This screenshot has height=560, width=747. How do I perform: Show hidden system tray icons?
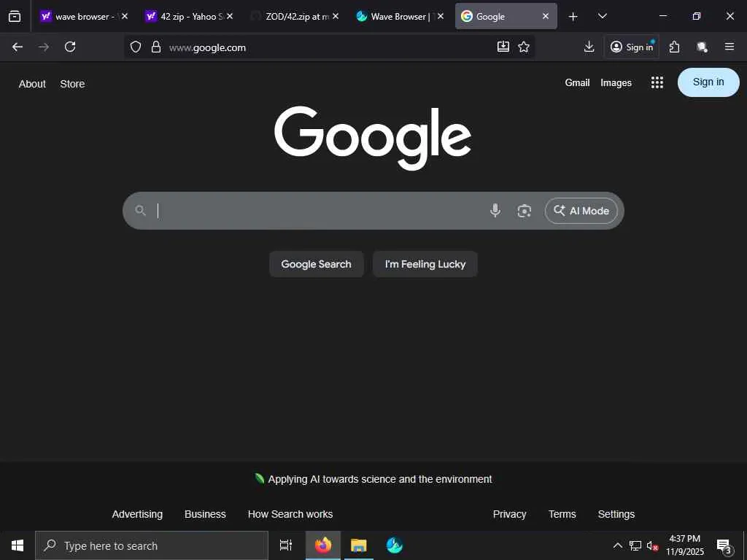tap(617, 545)
